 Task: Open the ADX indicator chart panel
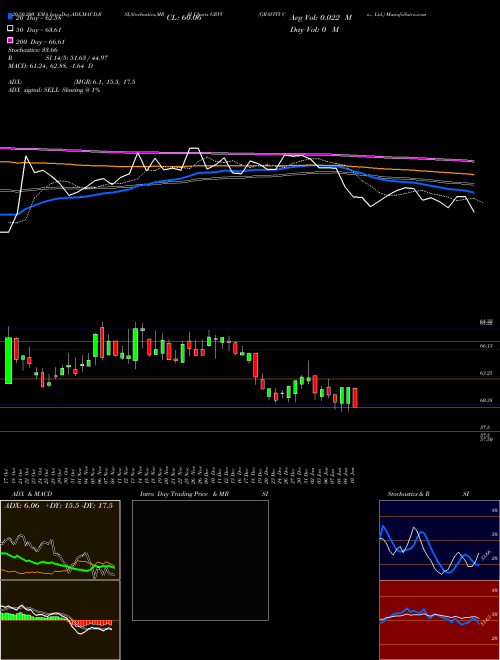[60, 540]
